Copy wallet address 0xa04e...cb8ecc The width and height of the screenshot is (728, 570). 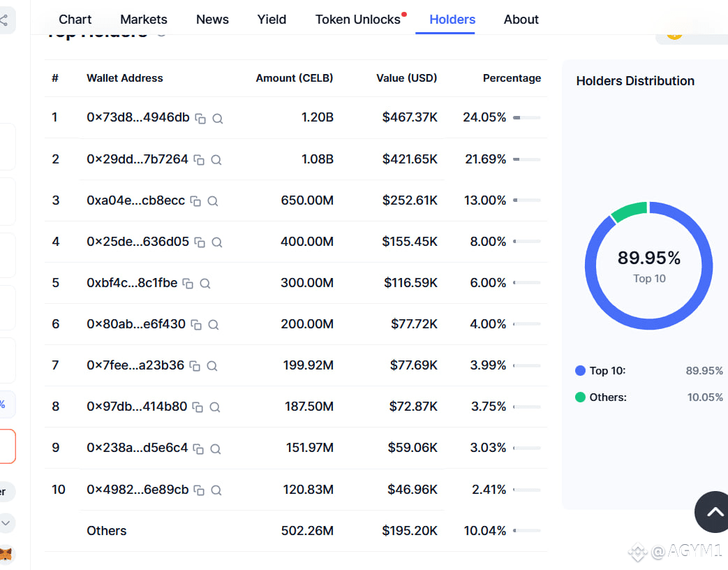pos(195,201)
